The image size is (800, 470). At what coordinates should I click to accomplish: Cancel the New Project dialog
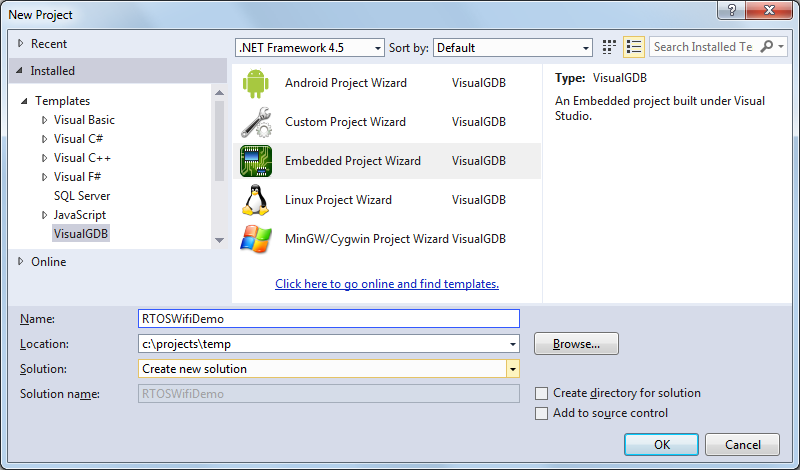(x=742, y=444)
